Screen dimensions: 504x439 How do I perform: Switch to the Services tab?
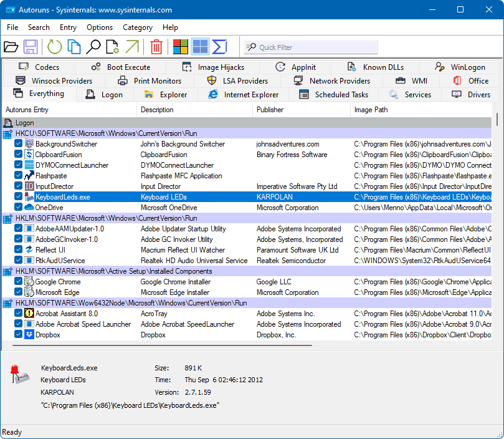410,95
